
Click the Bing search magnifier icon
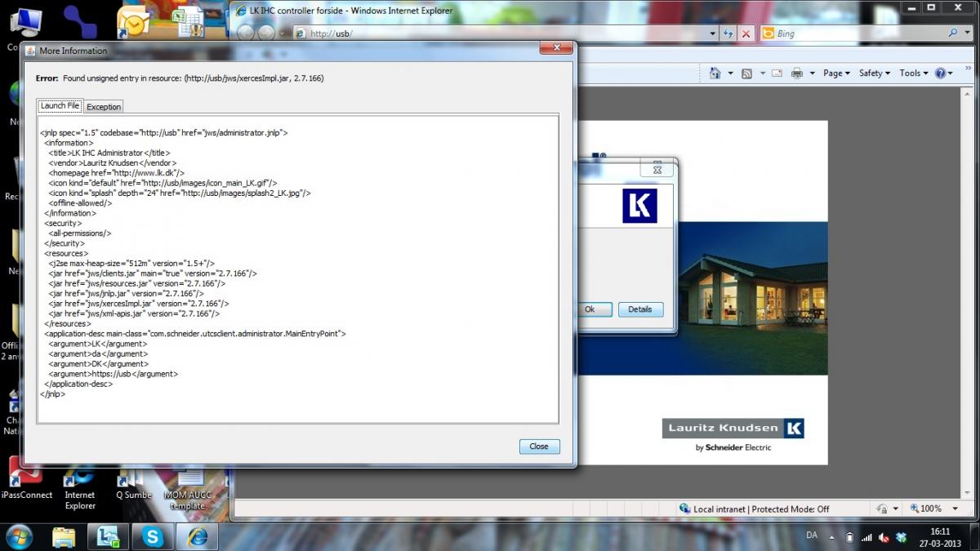953,33
